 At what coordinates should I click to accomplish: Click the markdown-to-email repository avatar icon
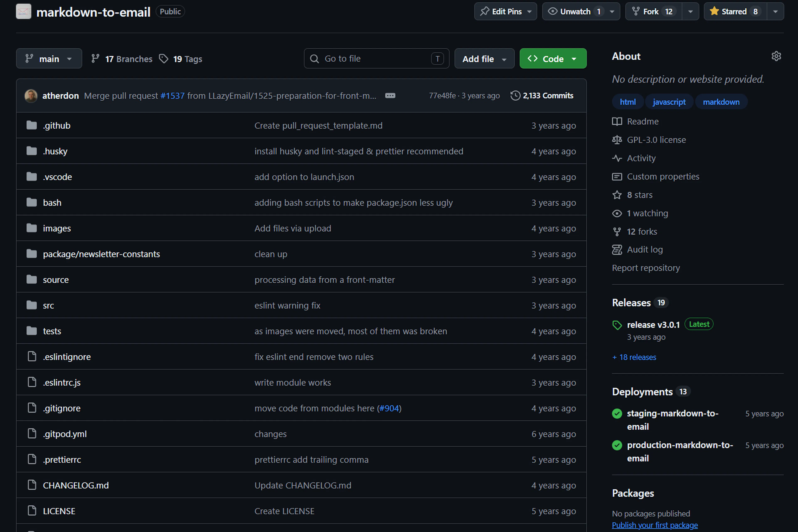[23, 12]
